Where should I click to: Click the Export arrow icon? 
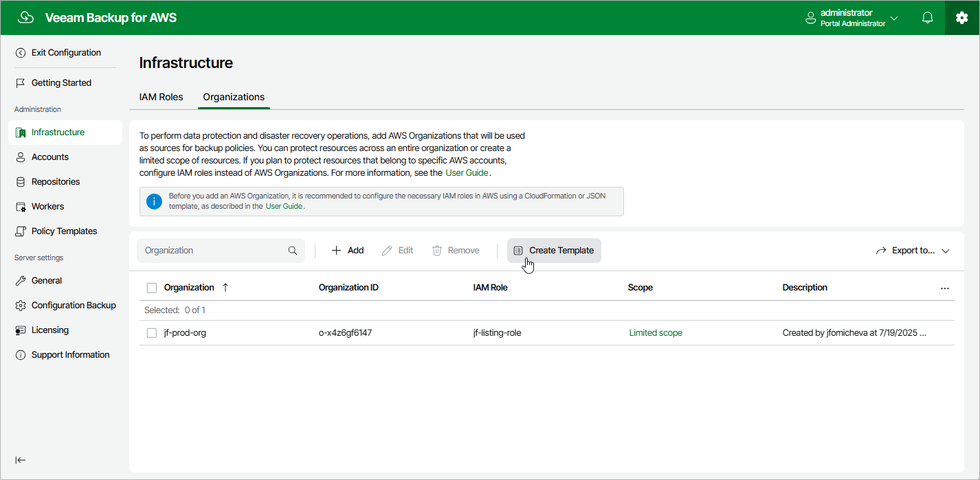(881, 251)
